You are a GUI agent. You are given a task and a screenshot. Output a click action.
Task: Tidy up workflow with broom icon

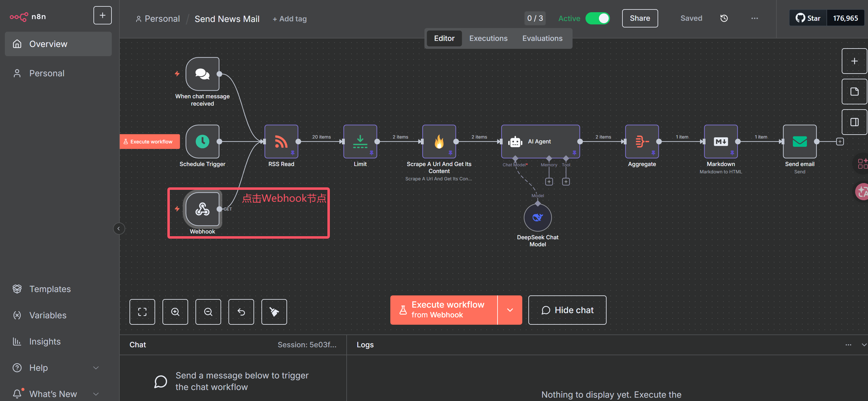274,312
